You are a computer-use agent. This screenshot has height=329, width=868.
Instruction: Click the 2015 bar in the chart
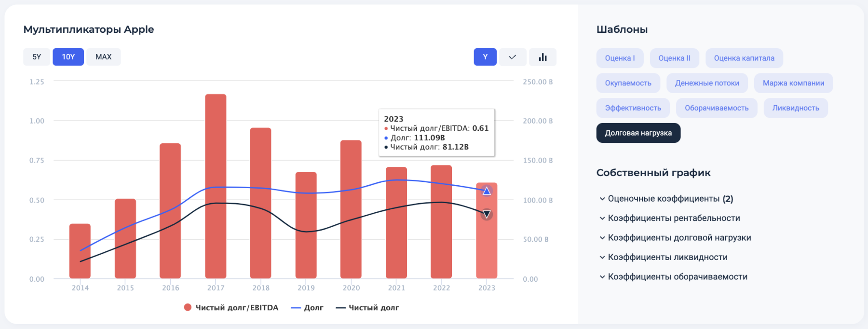tap(125, 239)
